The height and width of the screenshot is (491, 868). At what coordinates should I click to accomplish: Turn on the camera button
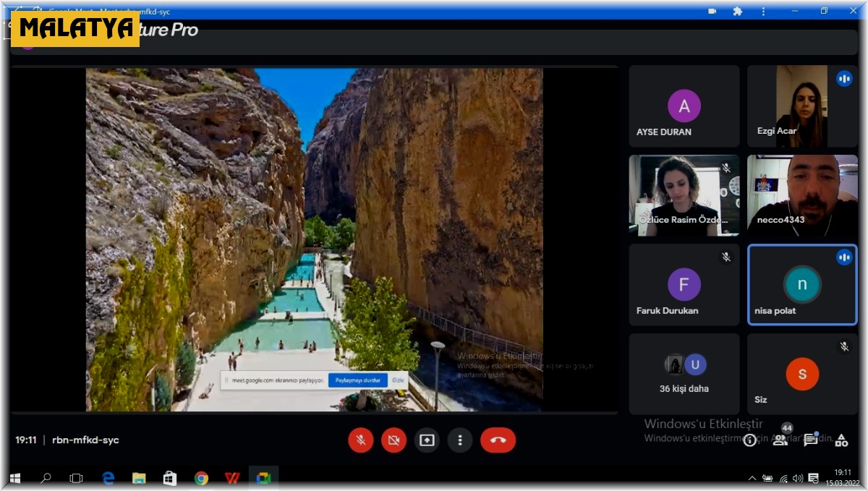(393, 440)
